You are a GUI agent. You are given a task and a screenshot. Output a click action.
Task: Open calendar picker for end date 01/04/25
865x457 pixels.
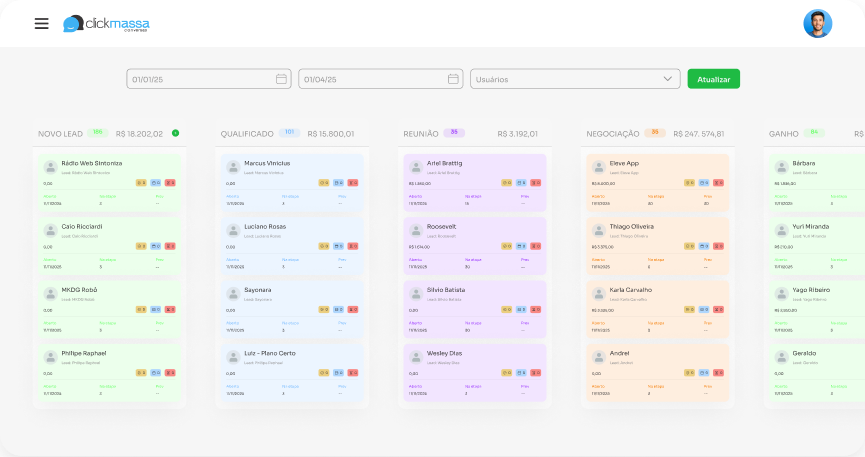pyautogui.click(x=454, y=79)
